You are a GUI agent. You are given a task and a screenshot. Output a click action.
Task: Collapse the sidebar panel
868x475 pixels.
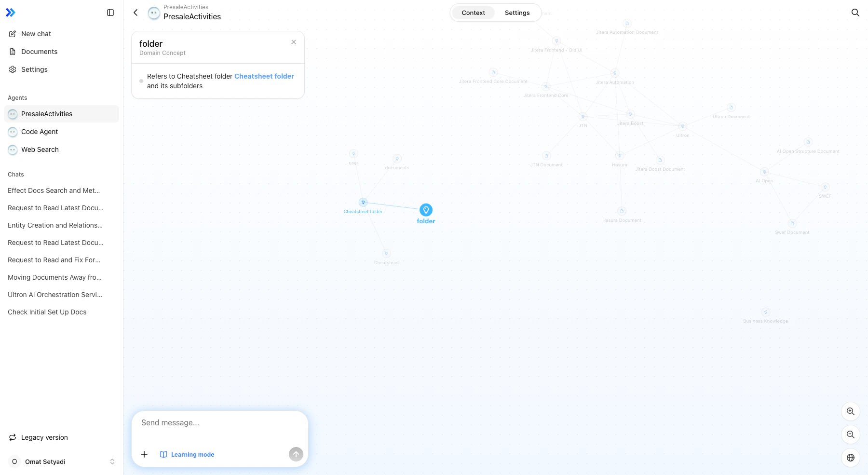tap(110, 13)
